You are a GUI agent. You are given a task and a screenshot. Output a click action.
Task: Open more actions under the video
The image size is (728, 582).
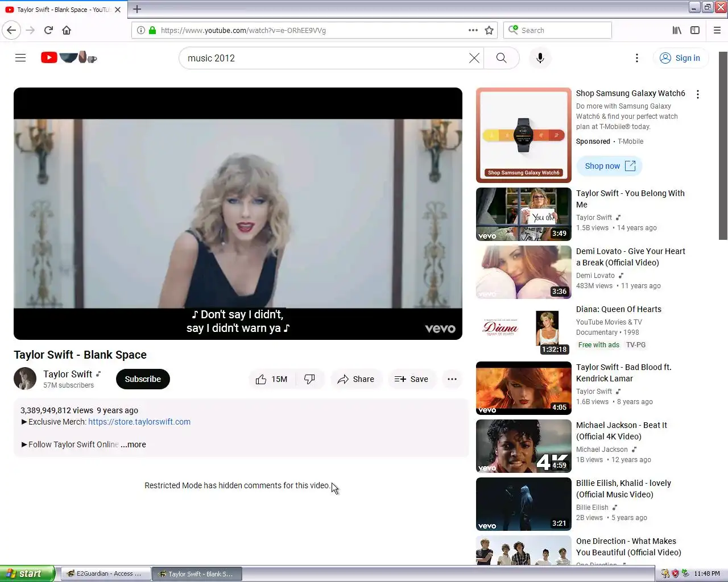[x=452, y=379]
